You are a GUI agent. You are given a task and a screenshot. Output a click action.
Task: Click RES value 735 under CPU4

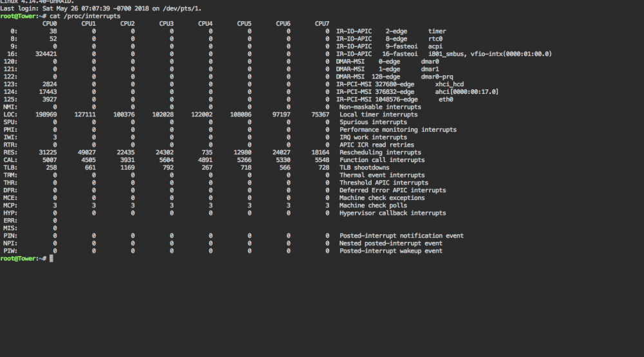tap(207, 152)
